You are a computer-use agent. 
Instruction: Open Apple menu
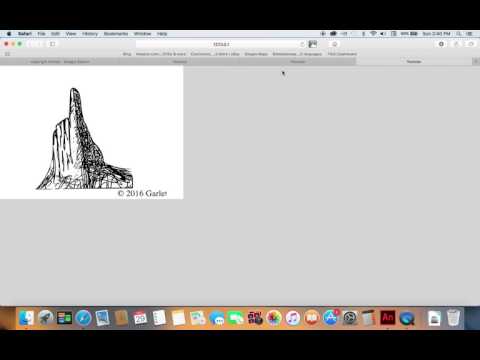(9, 34)
